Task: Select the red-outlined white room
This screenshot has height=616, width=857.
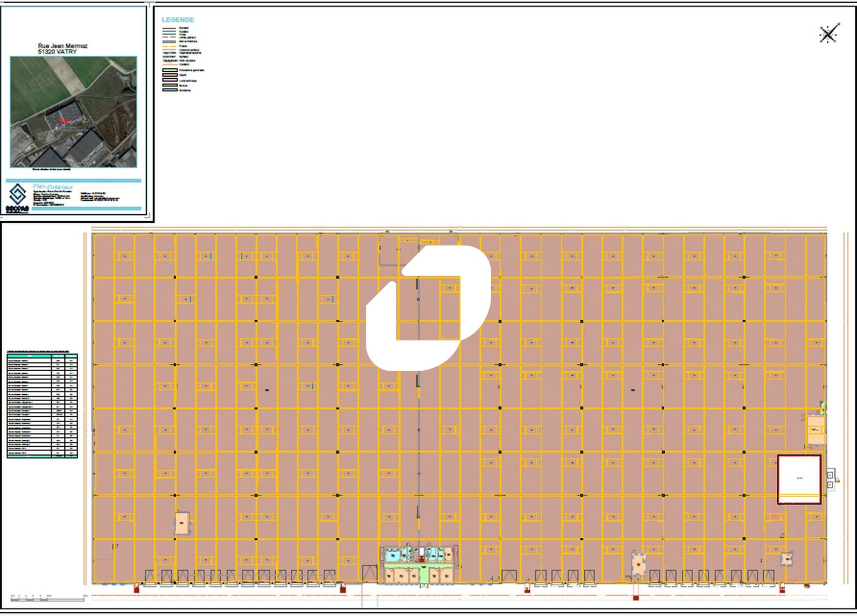Action: (799, 478)
